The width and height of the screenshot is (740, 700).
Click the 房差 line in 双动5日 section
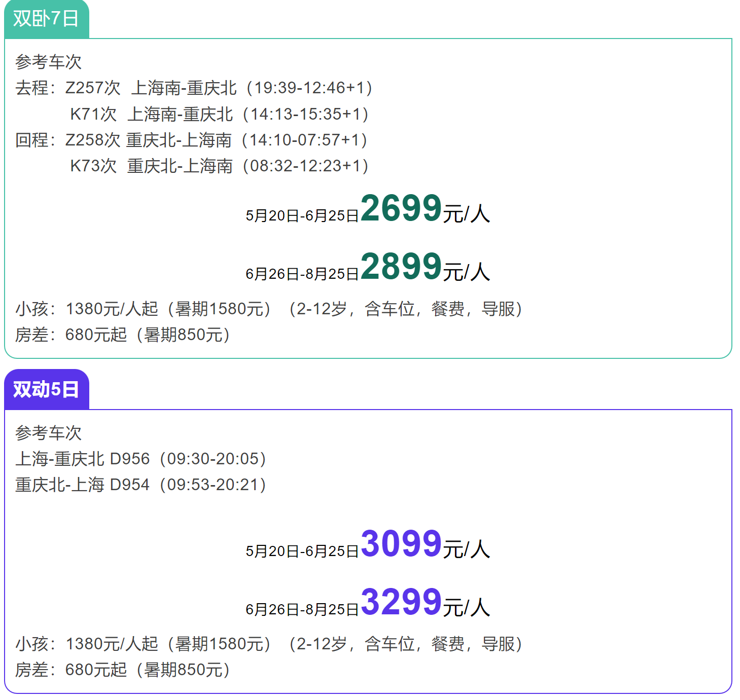(x=123, y=670)
